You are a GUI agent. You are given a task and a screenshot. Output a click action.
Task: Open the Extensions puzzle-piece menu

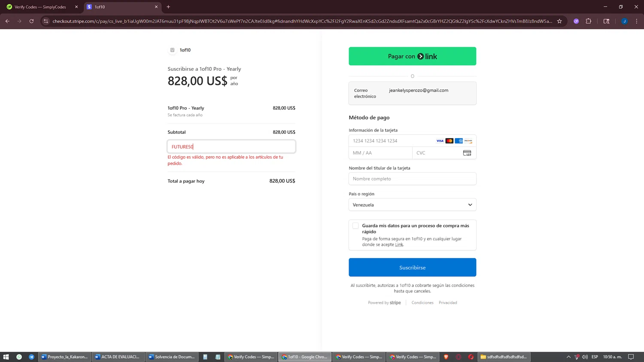pos(589,21)
